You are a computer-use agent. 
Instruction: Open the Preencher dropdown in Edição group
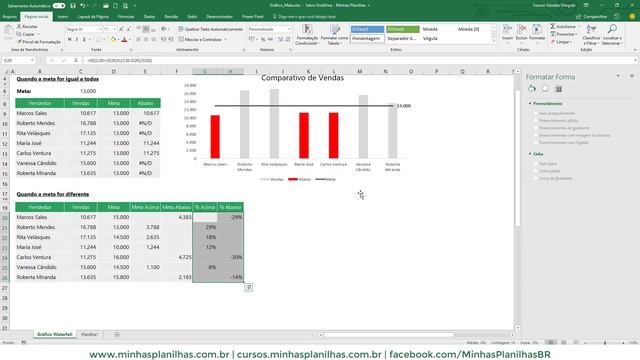pyautogui.click(x=563, y=34)
